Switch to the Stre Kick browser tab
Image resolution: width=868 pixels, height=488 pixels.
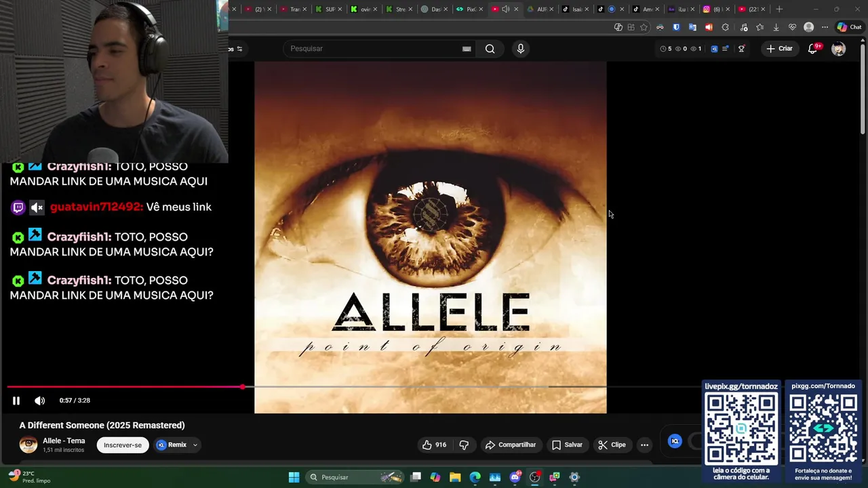(399, 9)
